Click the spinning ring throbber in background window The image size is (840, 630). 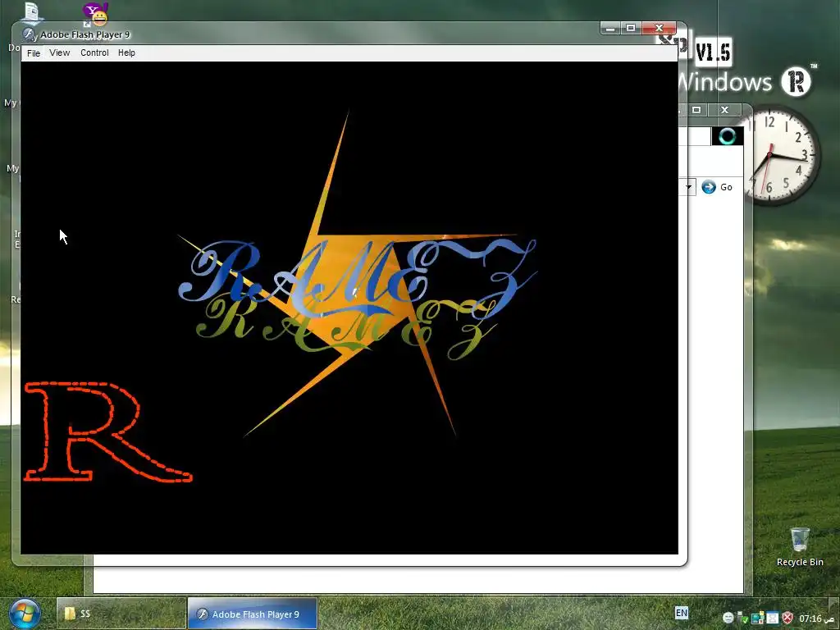click(x=727, y=137)
